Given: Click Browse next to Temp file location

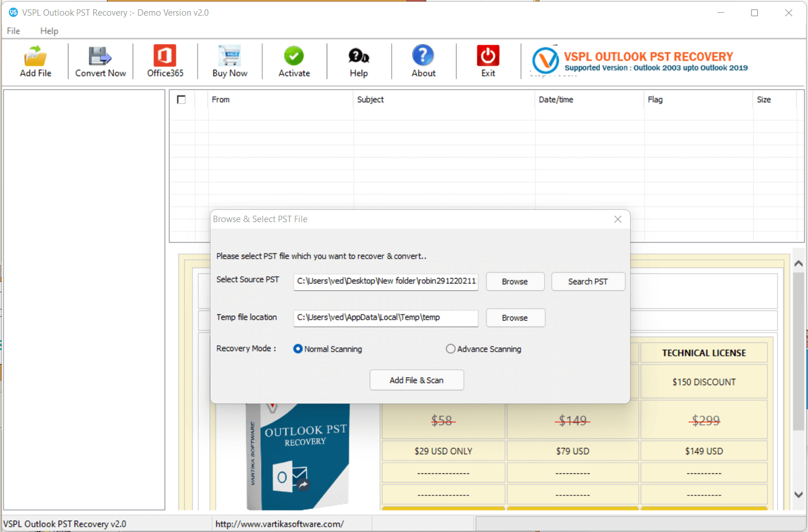Looking at the screenshot, I should [x=515, y=318].
